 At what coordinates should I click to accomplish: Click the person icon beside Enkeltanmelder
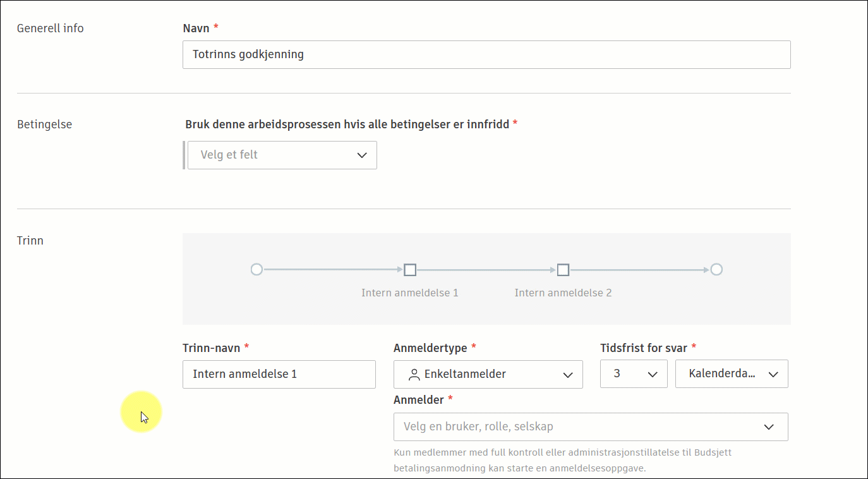coord(414,374)
